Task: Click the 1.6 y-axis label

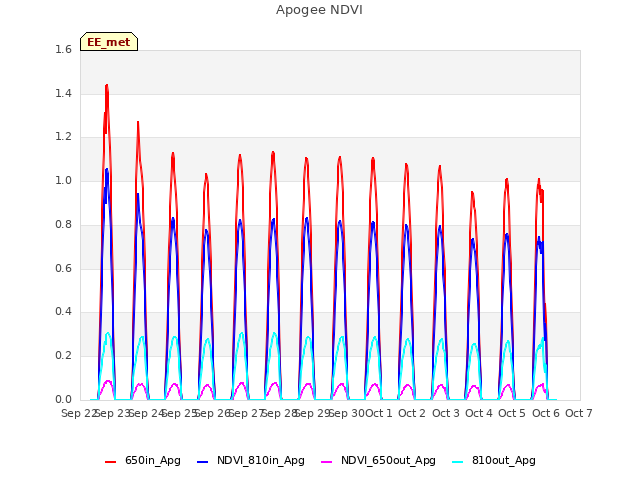Action: pos(63,49)
